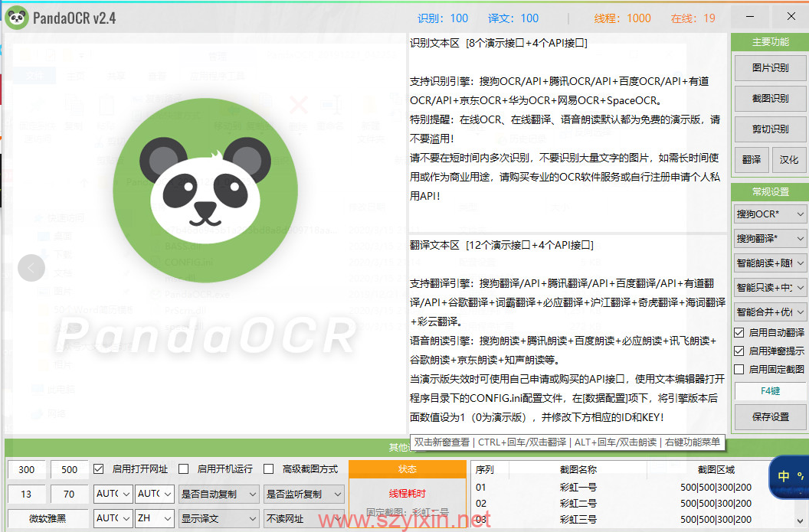Check the 启用固定截图 box
The width and height of the screenshot is (809, 532).
pyautogui.click(x=739, y=369)
